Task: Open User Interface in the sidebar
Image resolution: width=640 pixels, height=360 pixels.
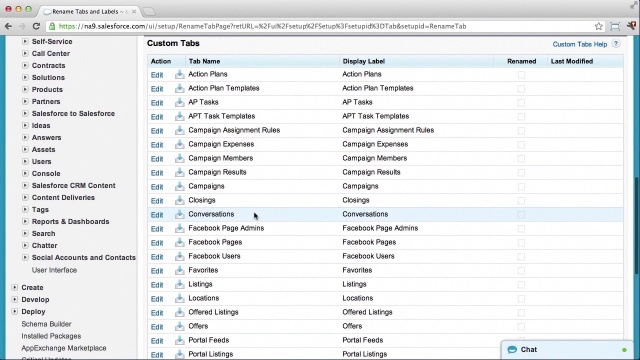Action: (54, 270)
